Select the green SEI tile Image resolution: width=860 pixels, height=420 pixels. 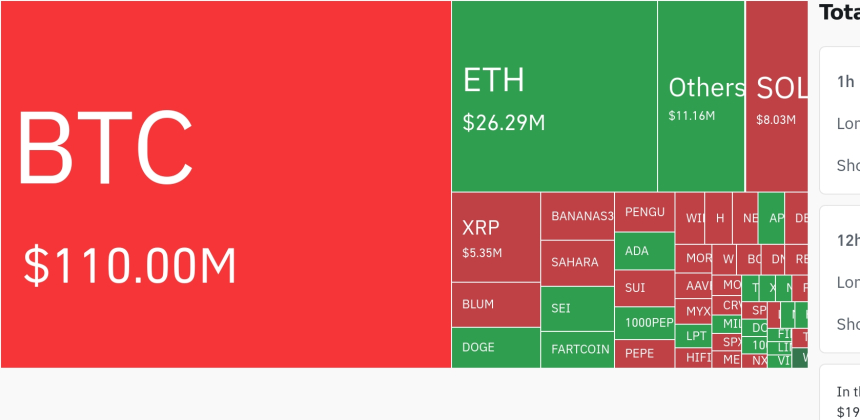coord(577,309)
